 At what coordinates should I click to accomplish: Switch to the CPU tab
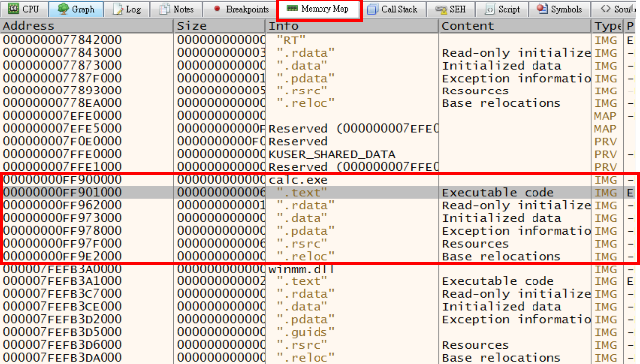point(24,9)
